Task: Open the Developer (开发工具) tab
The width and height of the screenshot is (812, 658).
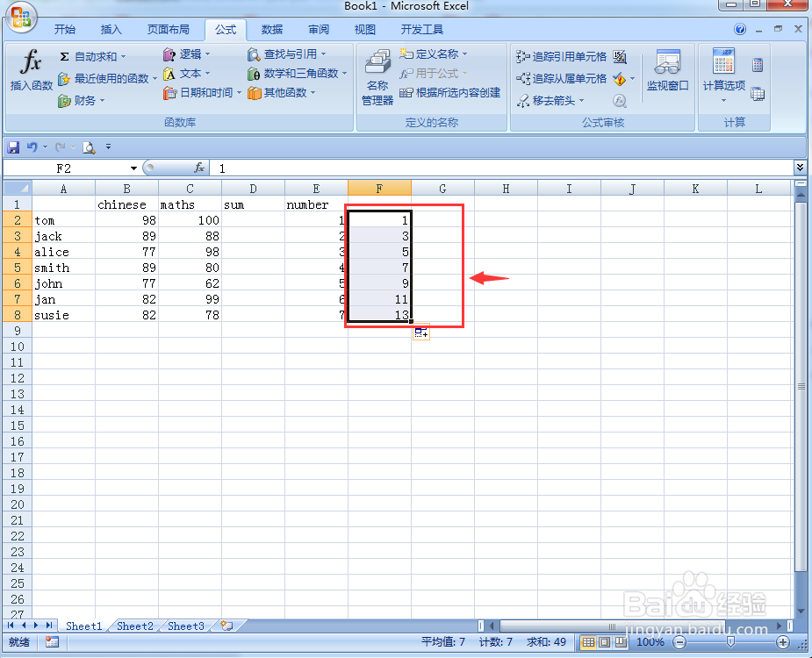Action: coord(422,30)
